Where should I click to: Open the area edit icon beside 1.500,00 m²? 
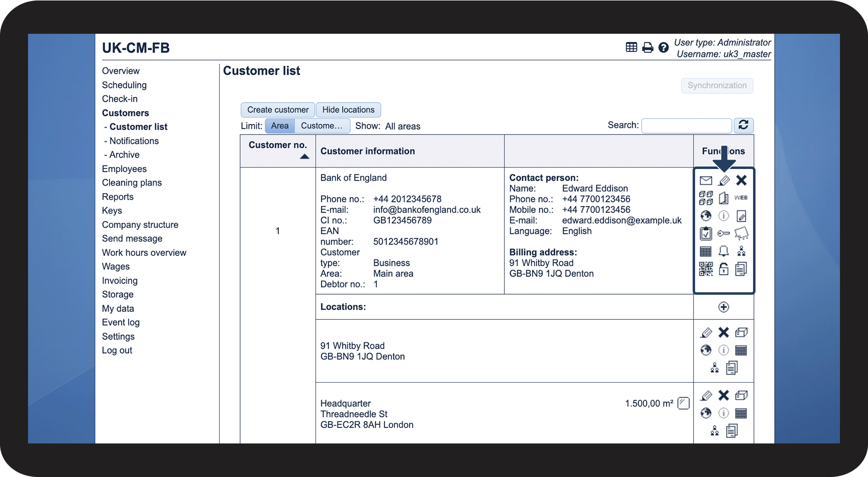tap(683, 403)
